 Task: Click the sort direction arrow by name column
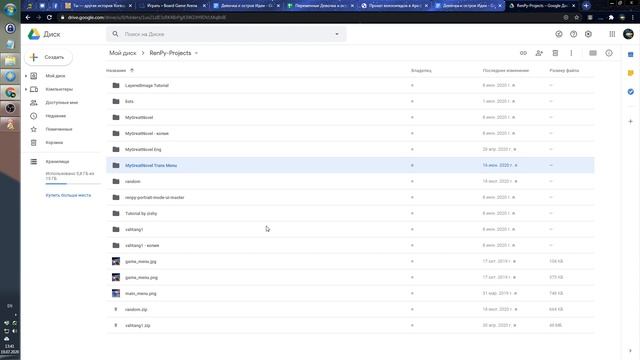(132, 70)
